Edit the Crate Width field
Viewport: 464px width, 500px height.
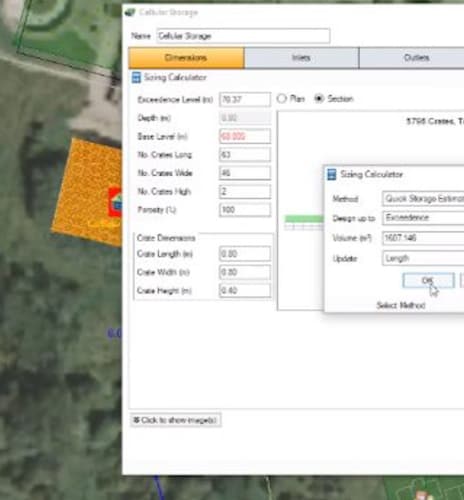pyautogui.click(x=245, y=272)
